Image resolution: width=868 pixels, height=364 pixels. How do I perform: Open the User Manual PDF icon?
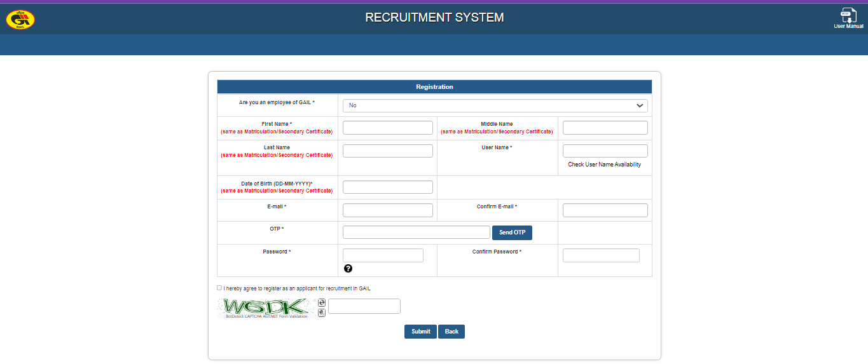coord(848,15)
